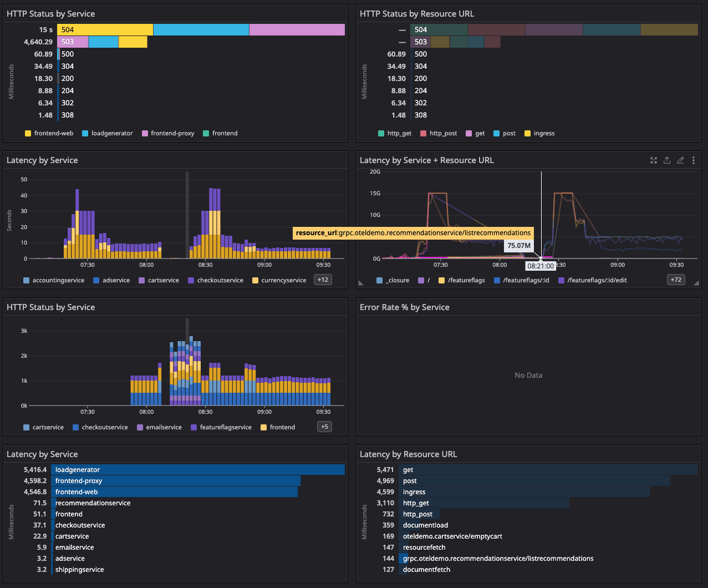
Task: Click the pencil edit icon on latency widget
Action: click(x=680, y=160)
